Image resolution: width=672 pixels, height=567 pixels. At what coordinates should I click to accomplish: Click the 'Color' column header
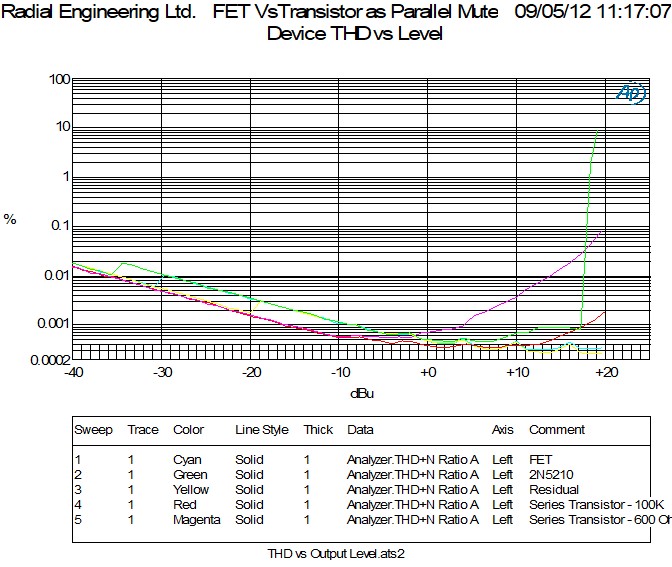(189, 430)
